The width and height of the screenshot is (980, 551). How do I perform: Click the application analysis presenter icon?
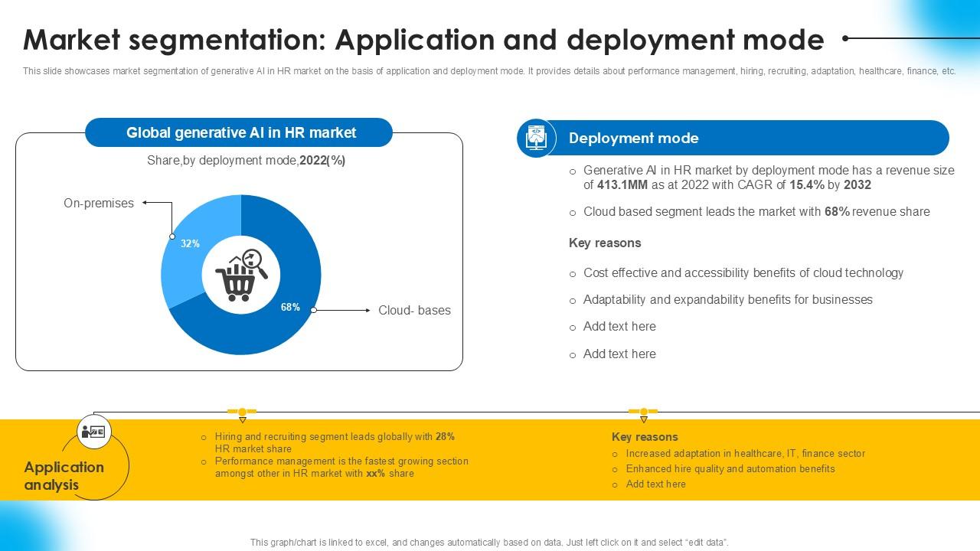94,432
